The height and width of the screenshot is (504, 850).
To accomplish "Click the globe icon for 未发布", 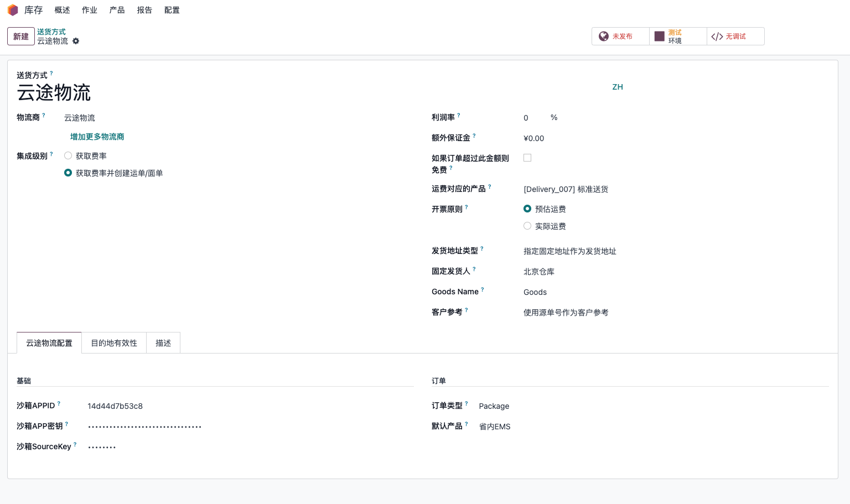I will tap(604, 36).
